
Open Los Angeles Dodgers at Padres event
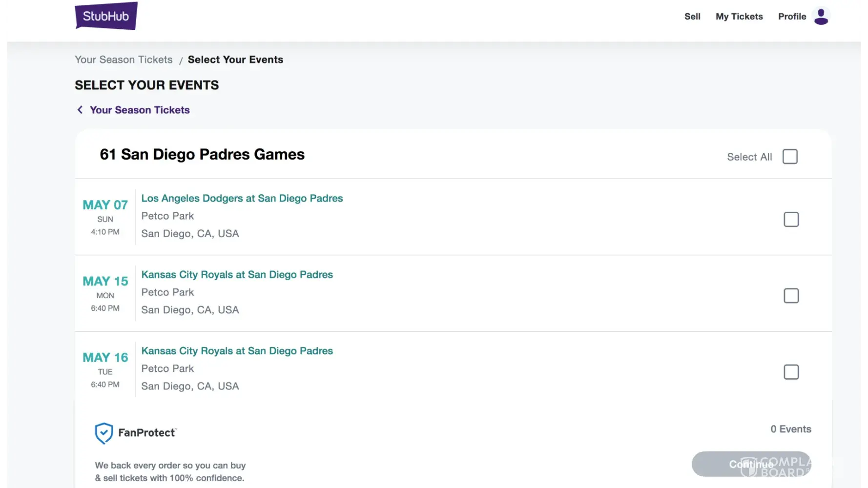pyautogui.click(x=242, y=199)
